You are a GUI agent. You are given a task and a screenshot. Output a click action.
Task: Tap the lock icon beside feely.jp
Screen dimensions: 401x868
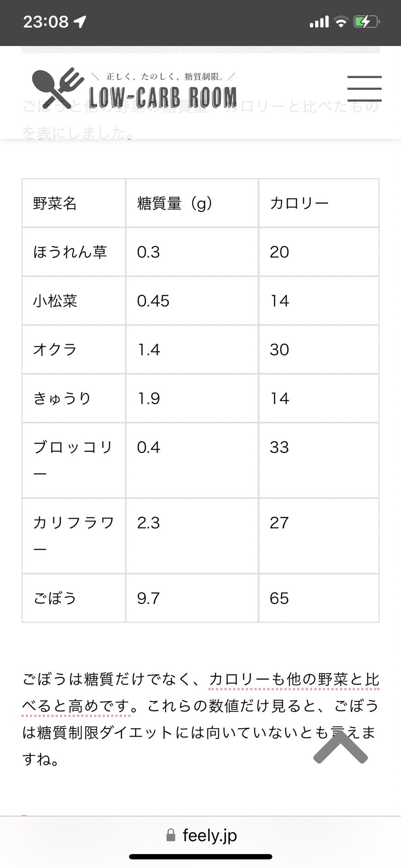click(171, 835)
